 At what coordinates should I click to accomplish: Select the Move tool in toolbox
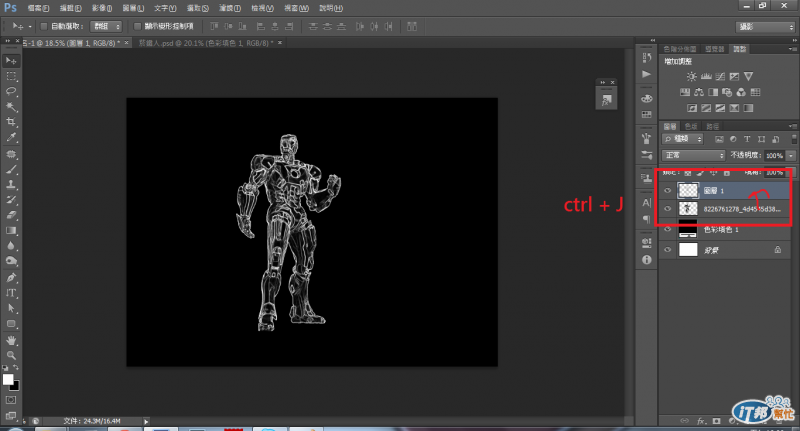pos(12,61)
